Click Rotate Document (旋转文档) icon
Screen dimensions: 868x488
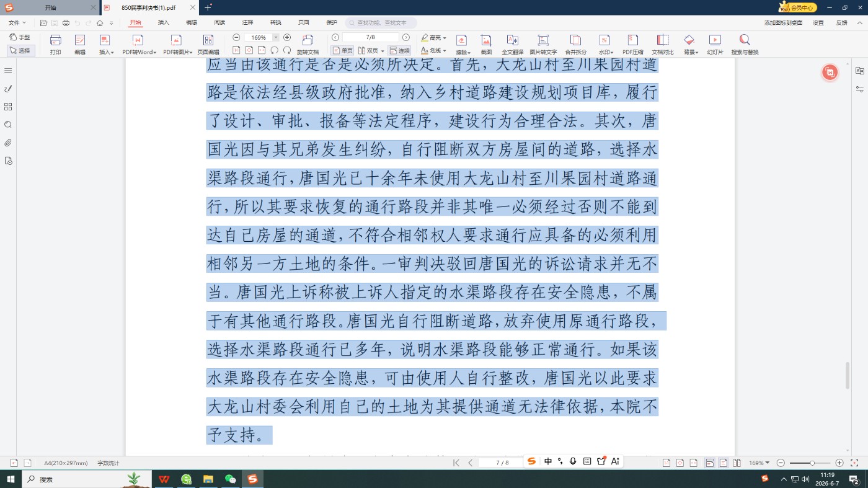308,45
